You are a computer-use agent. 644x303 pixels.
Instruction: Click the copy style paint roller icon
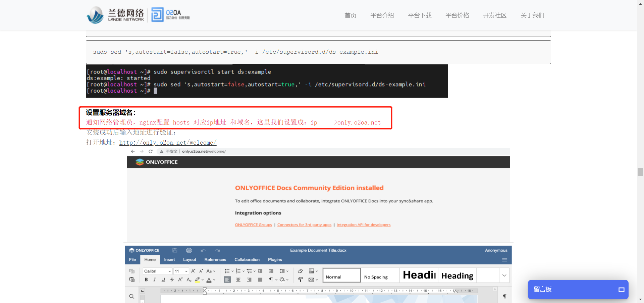(x=300, y=280)
